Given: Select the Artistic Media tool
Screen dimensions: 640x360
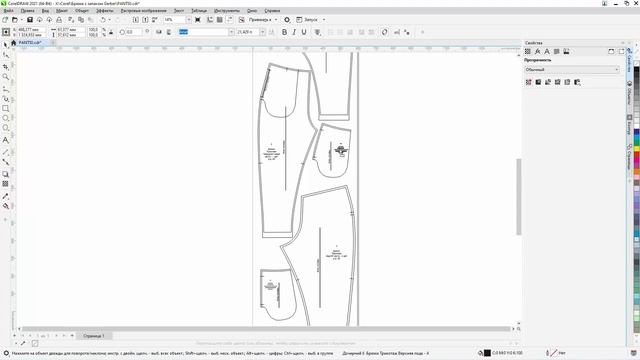Looking at the screenshot, I should coord(6,98).
